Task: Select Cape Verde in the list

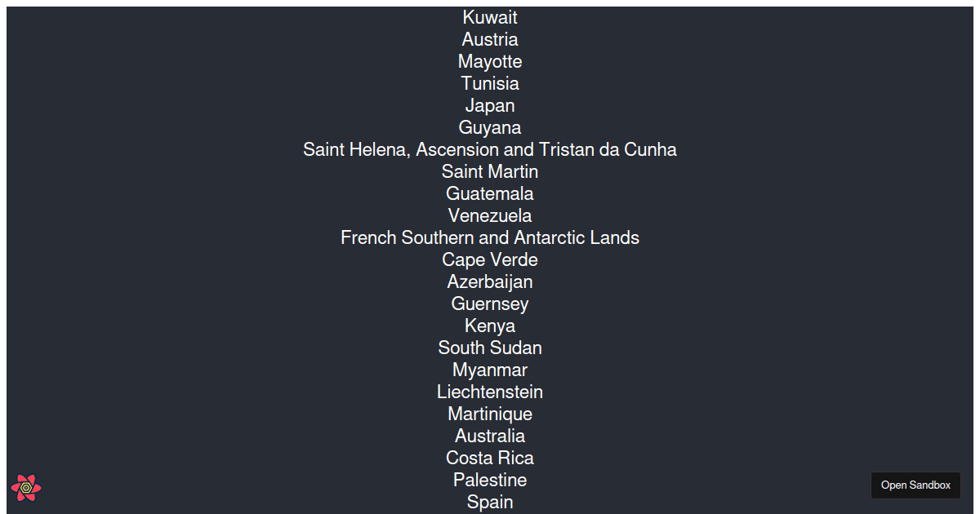Action: [490, 259]
